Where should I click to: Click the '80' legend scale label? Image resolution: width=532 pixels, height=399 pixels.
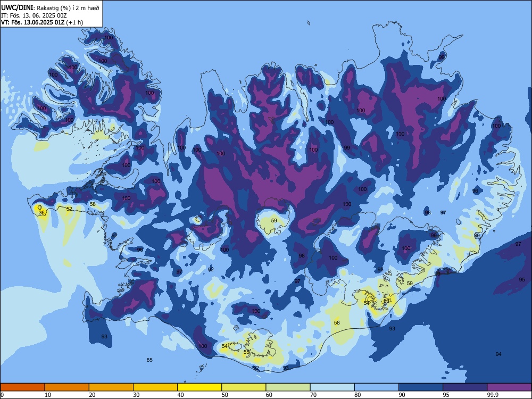(x=358, y=395)
